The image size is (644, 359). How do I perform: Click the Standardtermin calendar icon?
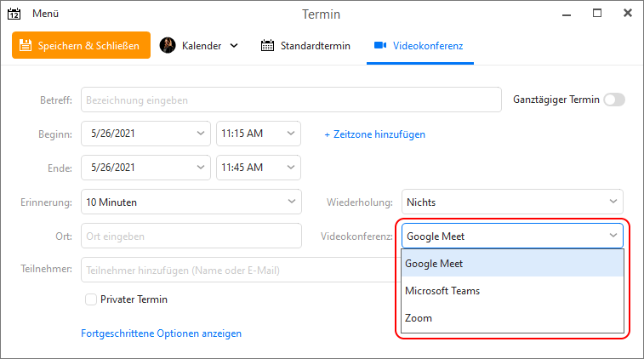[x=267, y=45]
